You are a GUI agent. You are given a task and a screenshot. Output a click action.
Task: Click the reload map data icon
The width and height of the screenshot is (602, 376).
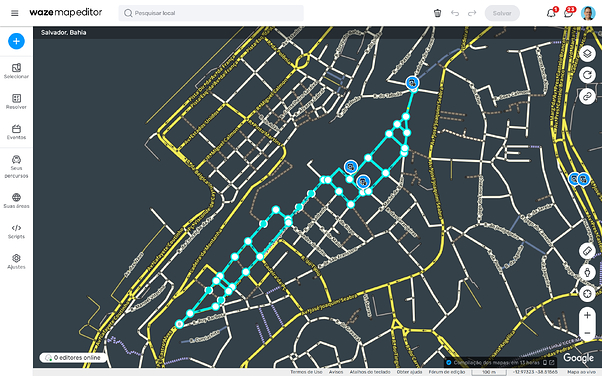click(x=587, y=75)
